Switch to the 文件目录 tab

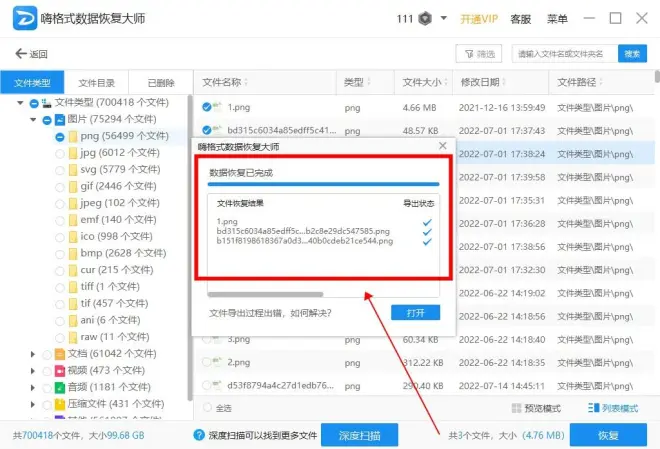[96, 82]
